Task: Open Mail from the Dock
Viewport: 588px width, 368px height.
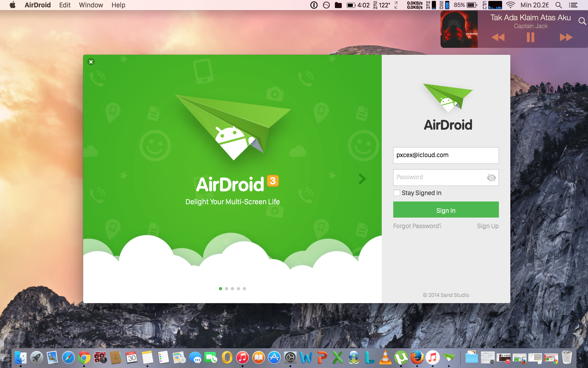Action: point(52,358)
